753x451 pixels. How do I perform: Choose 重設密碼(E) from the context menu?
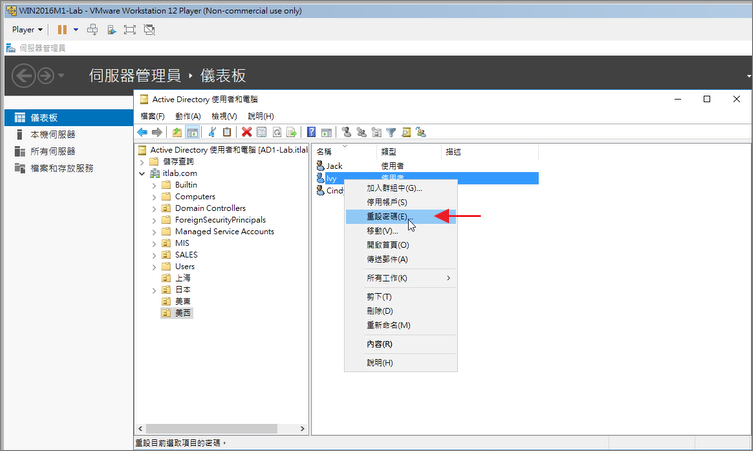(401, 217)
